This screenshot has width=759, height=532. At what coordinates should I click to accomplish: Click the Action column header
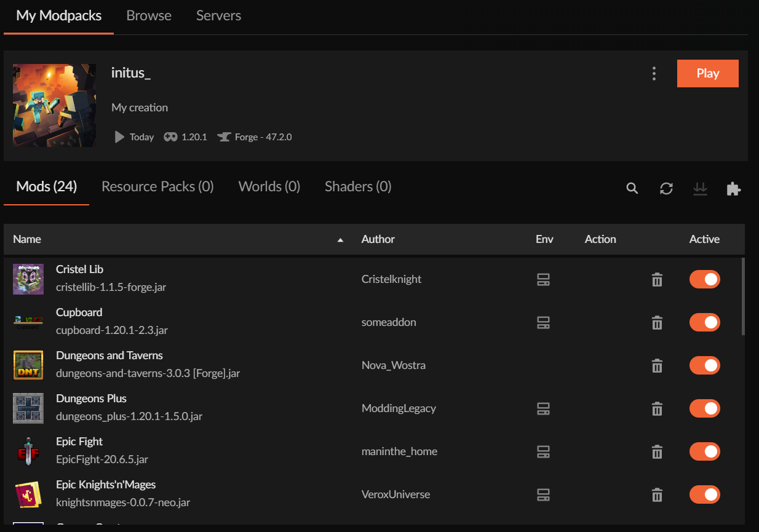point(600,239)
